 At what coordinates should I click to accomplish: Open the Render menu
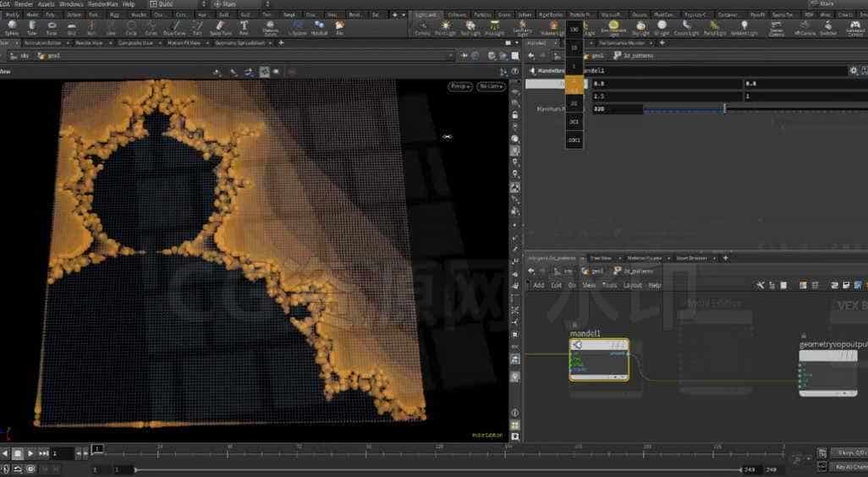24,4
